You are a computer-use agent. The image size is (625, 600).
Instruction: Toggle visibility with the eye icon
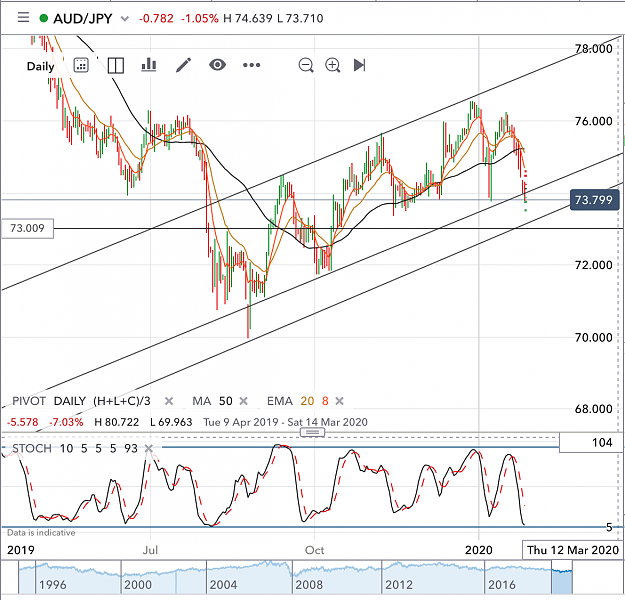coord(217,65)
